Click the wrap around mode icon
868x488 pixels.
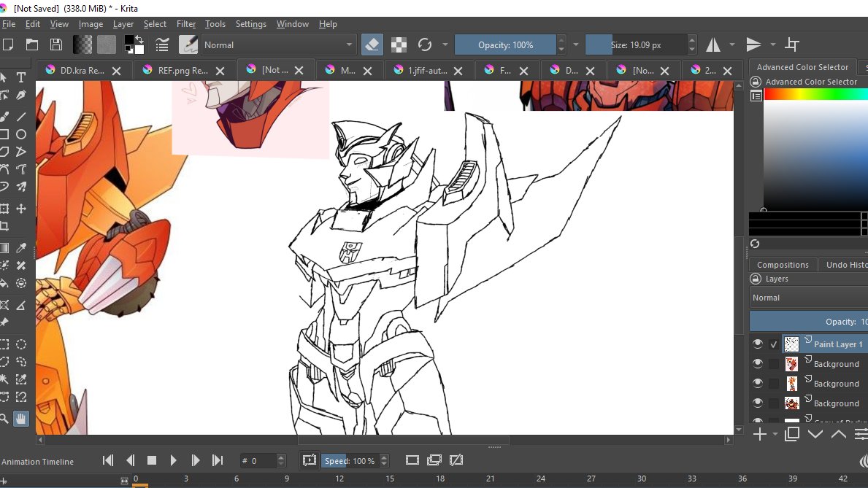coord(792,44)
